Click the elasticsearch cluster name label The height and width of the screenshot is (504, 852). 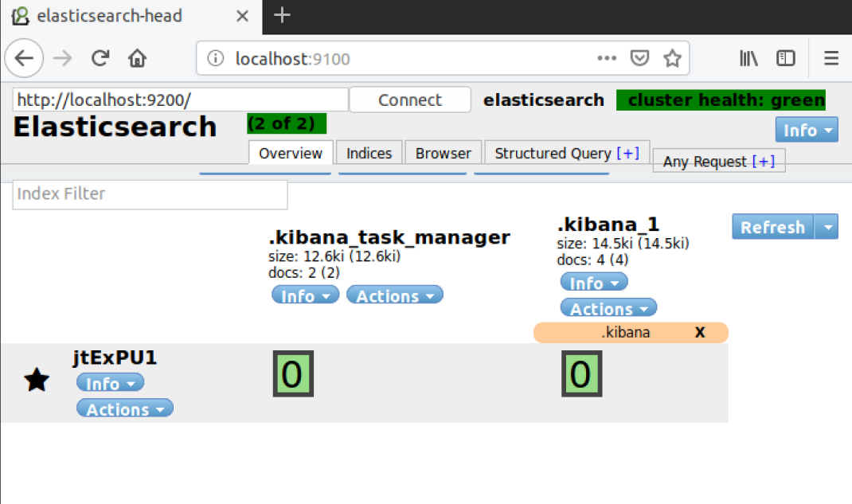[543, 100]
